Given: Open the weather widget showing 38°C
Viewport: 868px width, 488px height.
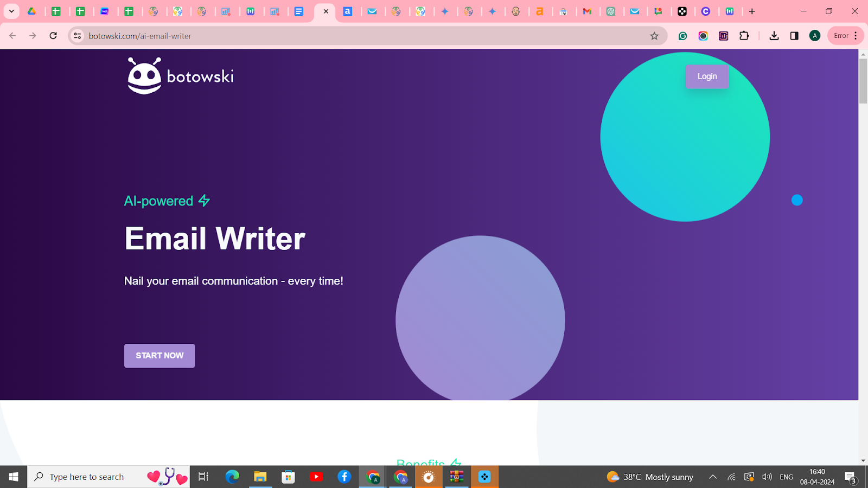Looking at the screenshot, I should tap(650, 477).
